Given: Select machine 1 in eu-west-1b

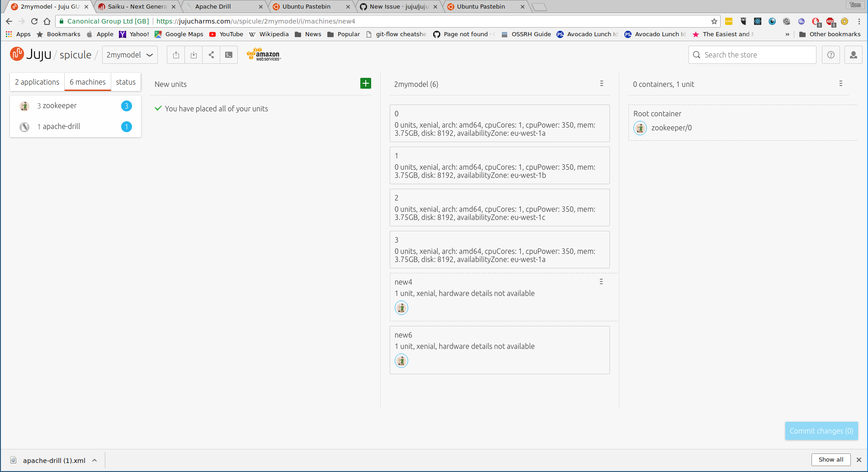Looking at the screenshot, I should tap(500, 166).
